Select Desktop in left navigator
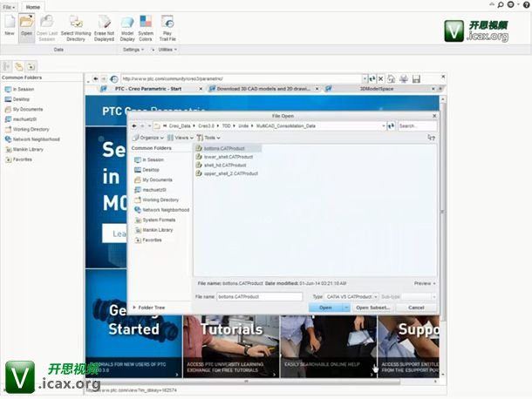This screenshot has height=399, width=532. [x=17, y=99]
